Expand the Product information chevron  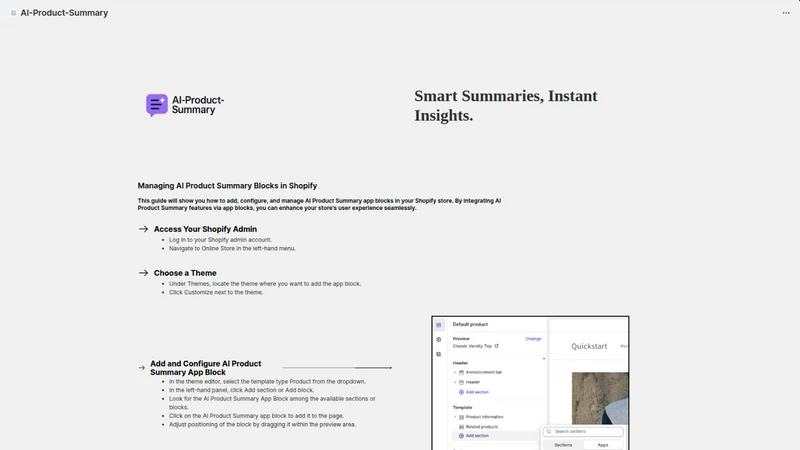click(455, 417)
